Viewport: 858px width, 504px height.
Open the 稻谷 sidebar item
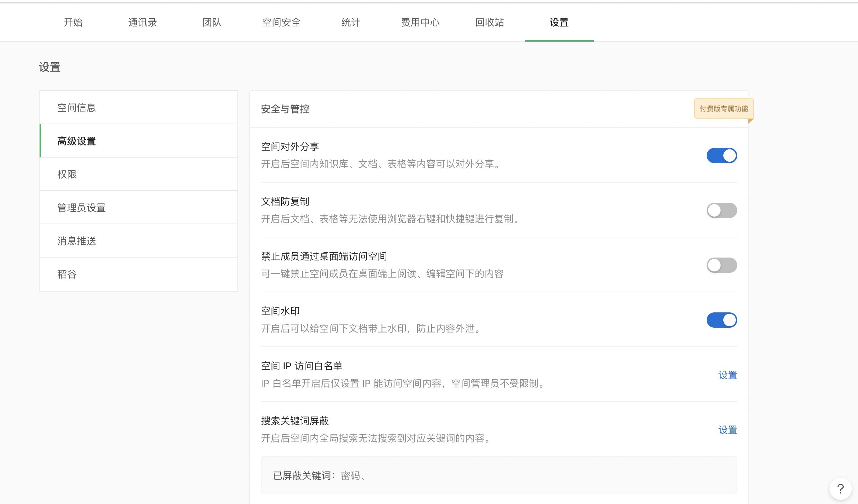[x=138, y=274]
